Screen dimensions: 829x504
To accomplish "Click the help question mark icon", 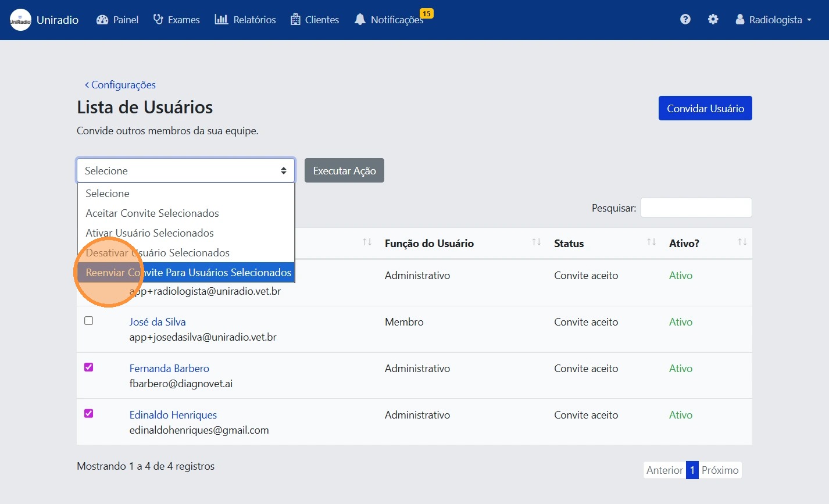I will (x=685, y=20).
